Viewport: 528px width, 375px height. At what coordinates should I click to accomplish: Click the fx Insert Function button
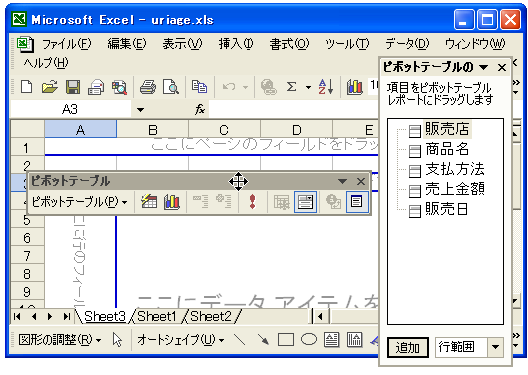[200, 109]
